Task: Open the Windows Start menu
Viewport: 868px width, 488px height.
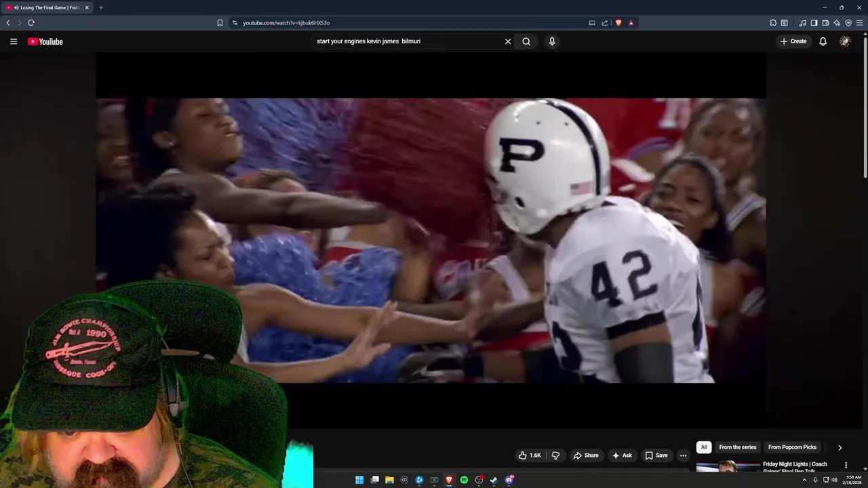Action: click(x=359, y=480)
